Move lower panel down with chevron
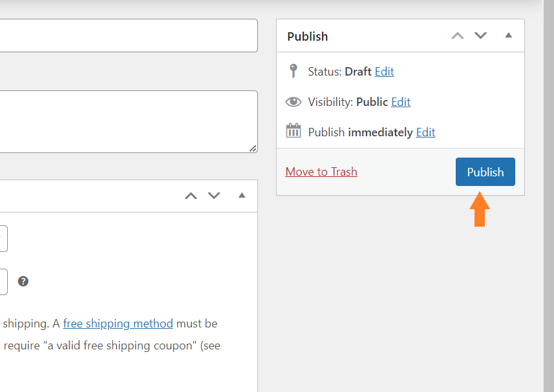 coord(214,196)
